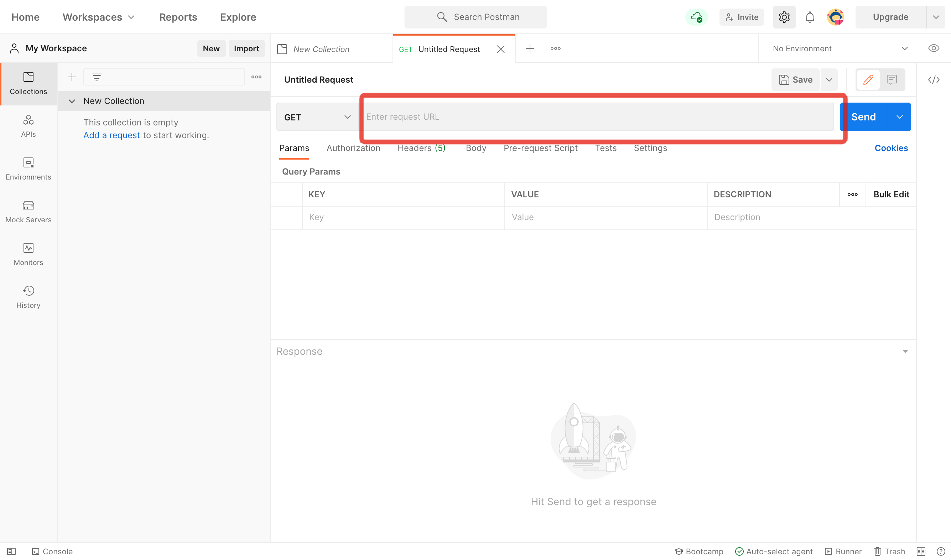Click the Add a request link

111,135
